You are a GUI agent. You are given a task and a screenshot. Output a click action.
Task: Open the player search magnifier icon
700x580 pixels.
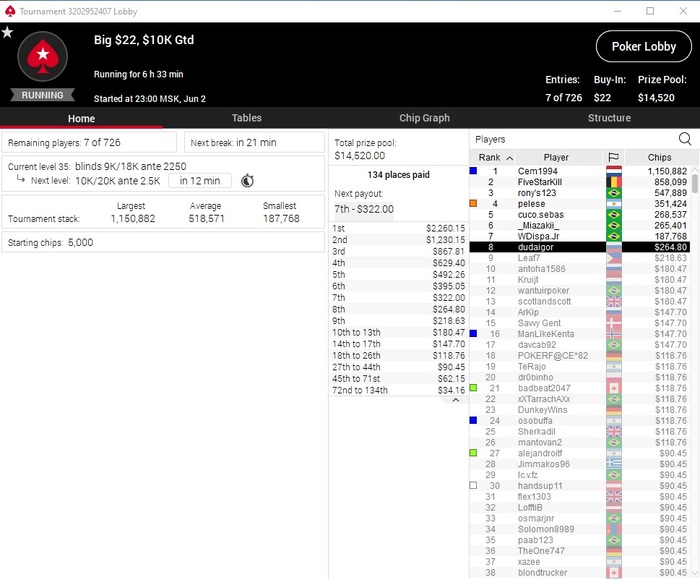tap(685, 139)
